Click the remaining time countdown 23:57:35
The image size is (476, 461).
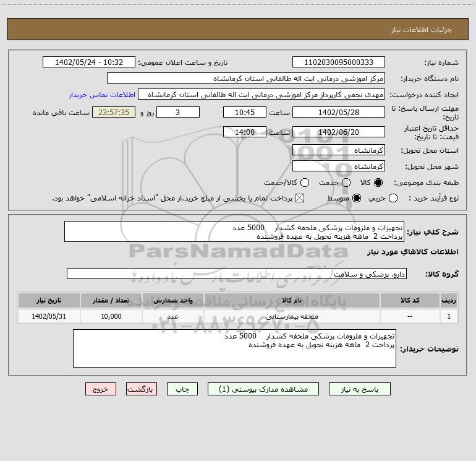click(114, 112)
